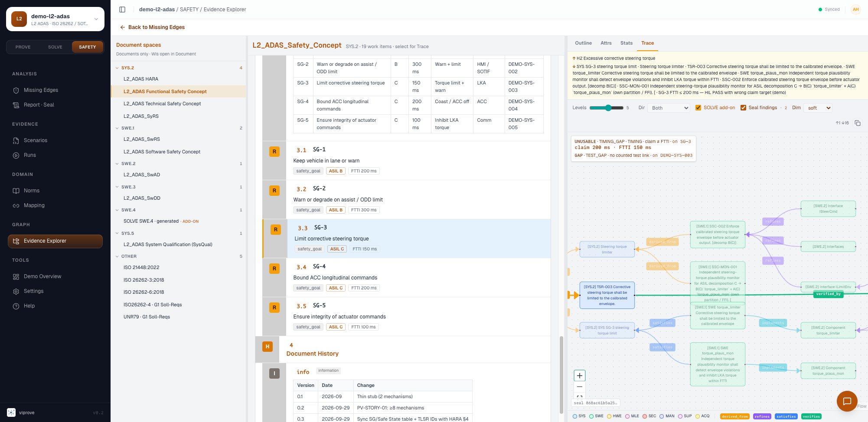
Task: Collapse the OTHER document group
Action: (117, 256)
